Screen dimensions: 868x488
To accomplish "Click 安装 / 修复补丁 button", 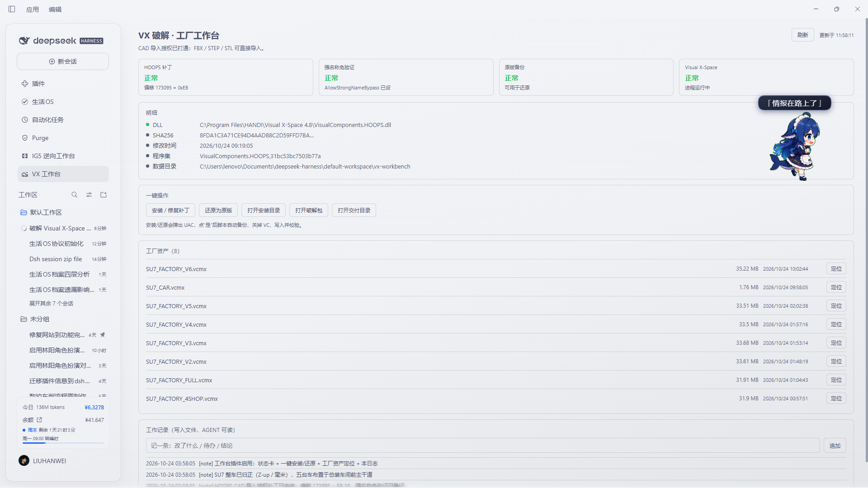I will coord(170,210).
